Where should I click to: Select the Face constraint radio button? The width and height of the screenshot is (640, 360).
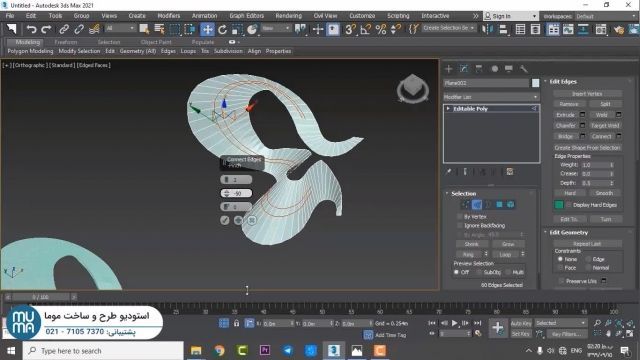point(560,268)
